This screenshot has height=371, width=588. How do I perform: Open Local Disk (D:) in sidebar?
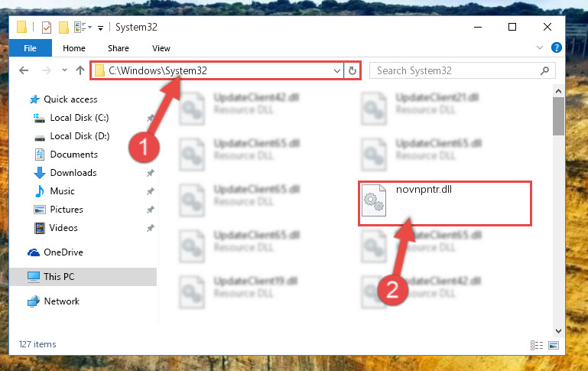(80, 136)
